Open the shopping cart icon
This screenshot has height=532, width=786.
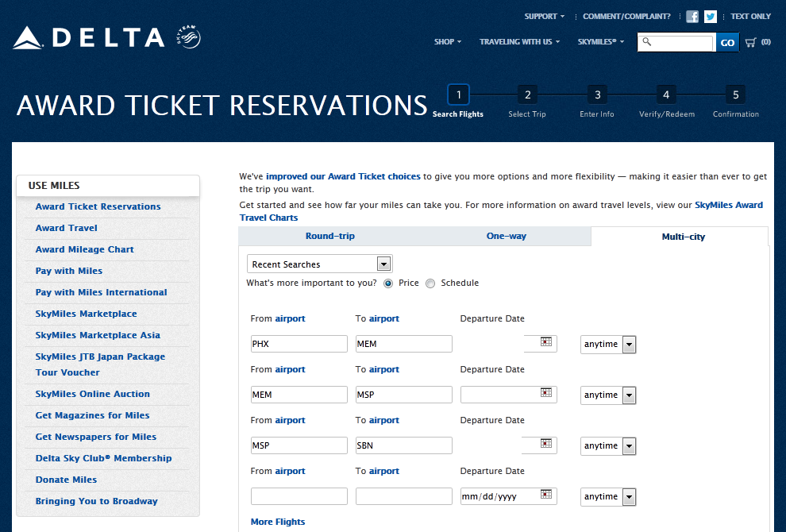(x=750, y=42)
